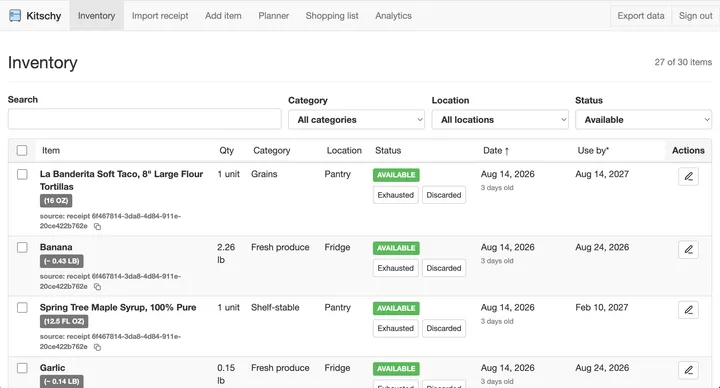Mark the tortillas as Exhausted

tap(395, 195)
